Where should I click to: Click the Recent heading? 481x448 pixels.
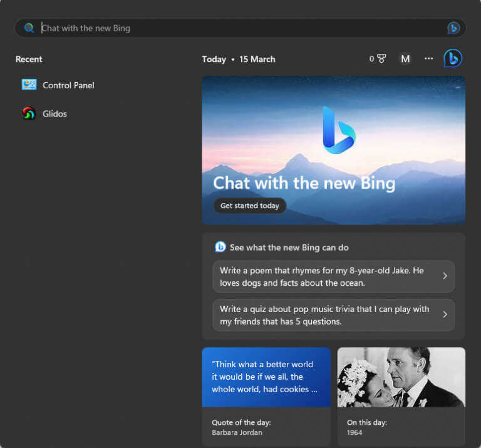click(x=29, y=60)
